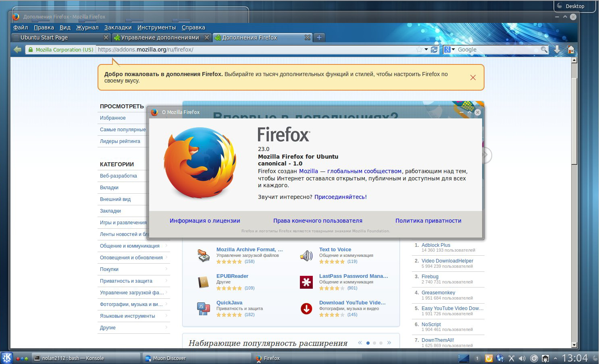The image size is (599, 364).
Task: Open the Файл menu
Action: 21,27
